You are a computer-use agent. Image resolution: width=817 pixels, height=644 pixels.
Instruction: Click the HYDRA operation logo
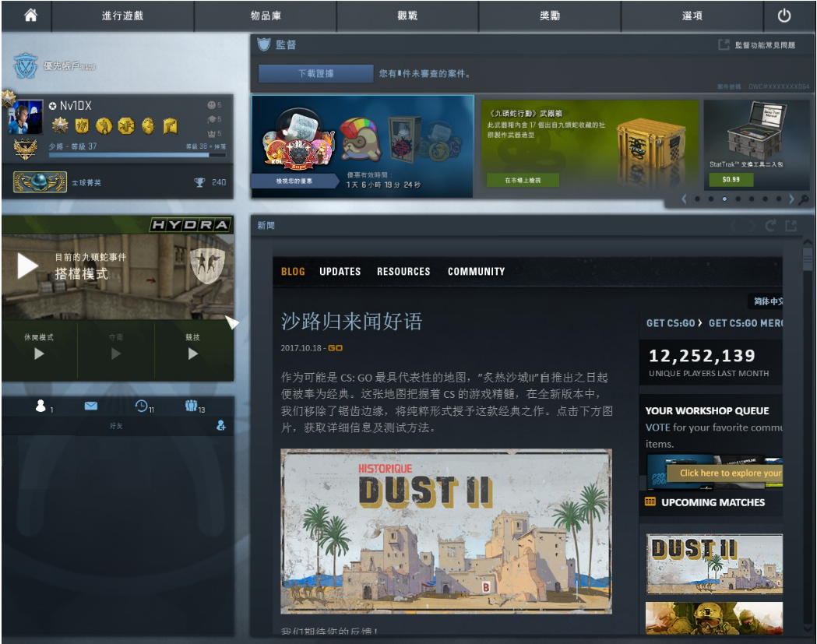pos(191,224)
